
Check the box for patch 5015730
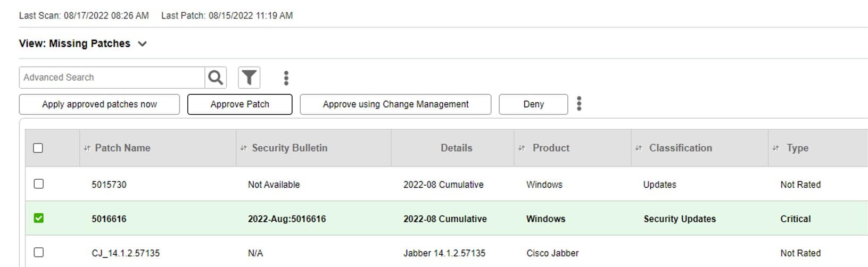click(38, 183)
